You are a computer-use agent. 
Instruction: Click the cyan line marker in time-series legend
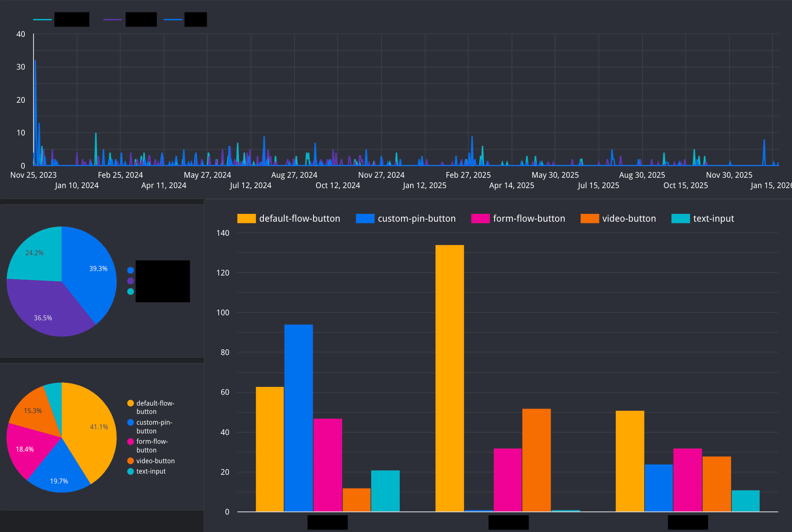tap(42, 19)
